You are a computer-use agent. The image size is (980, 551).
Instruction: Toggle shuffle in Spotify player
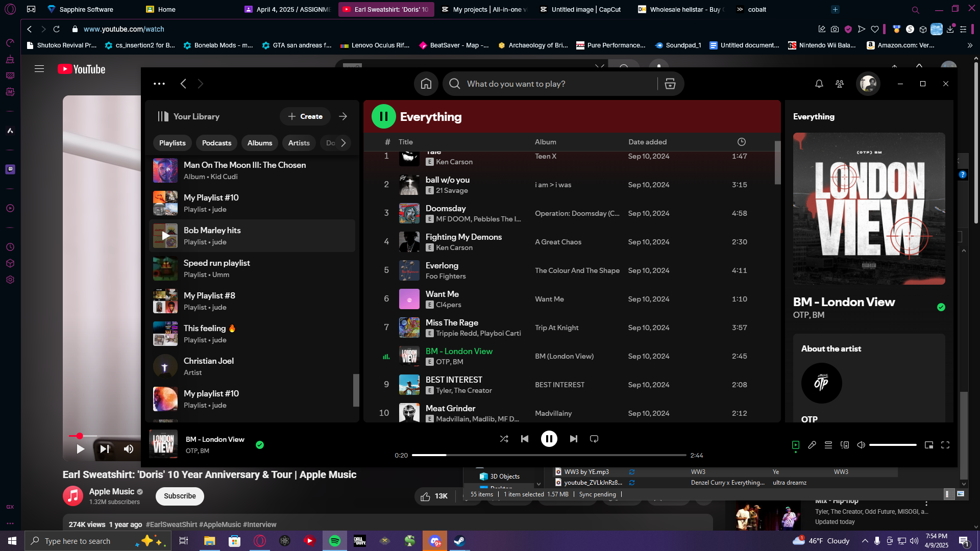pos(504,439)
